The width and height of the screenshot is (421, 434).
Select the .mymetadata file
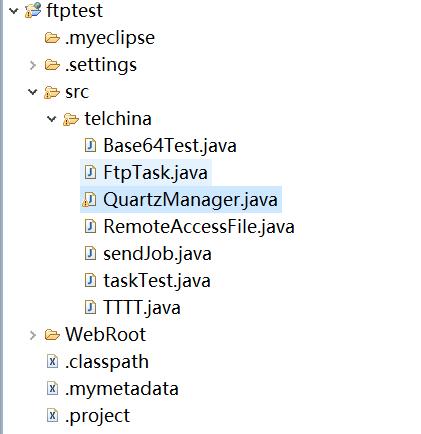[x=113, y=389]
